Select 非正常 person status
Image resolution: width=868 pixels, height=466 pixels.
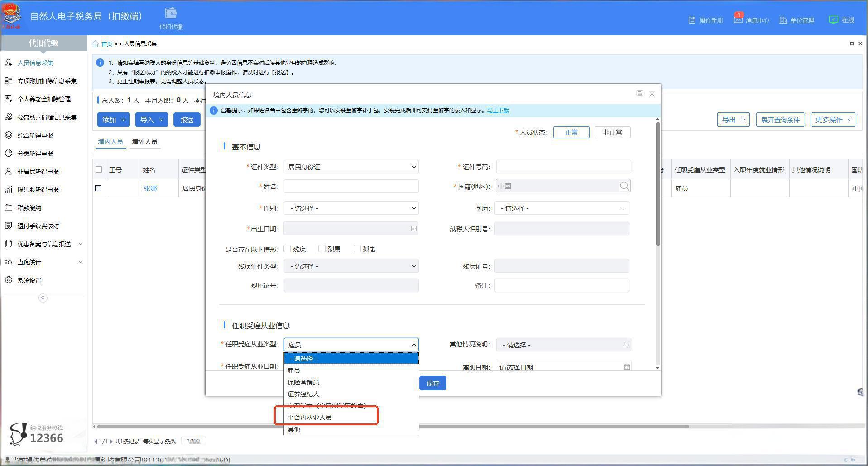(x=612, y=132)
